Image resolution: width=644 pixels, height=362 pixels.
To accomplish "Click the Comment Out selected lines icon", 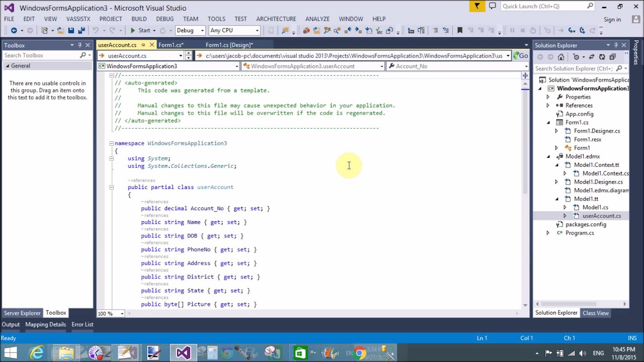I will [x=435, y=31].
